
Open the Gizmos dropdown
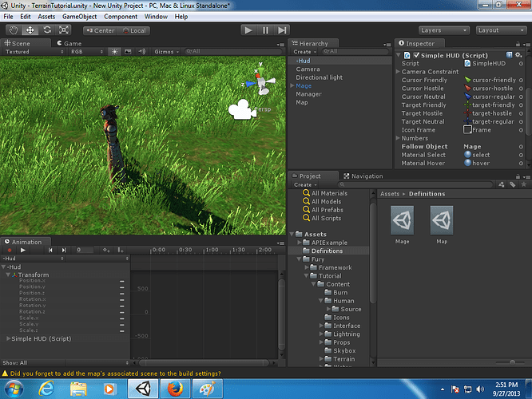pyautogui.click(x=166, y=52)
